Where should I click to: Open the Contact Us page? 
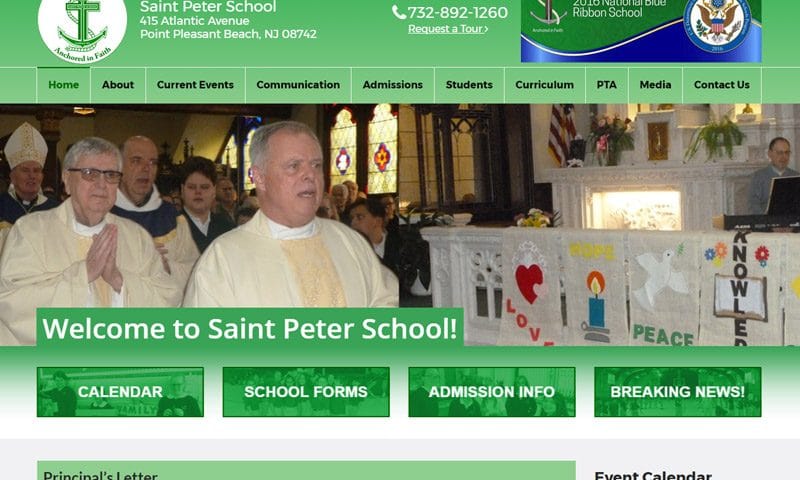722,85
